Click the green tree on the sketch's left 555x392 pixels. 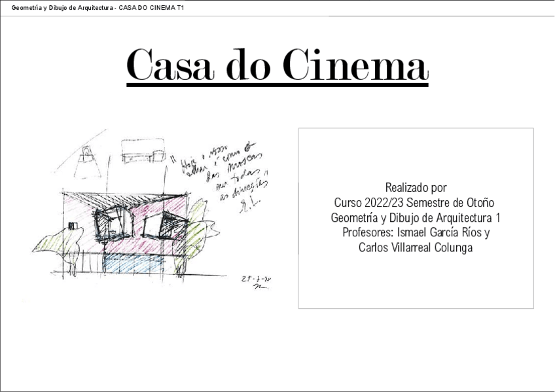[51, 241]
